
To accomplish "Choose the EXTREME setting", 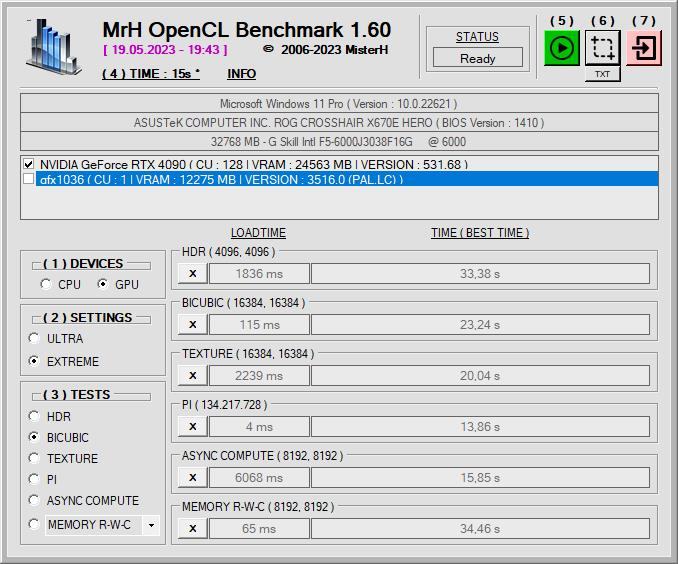I will [x=34, y=361].
